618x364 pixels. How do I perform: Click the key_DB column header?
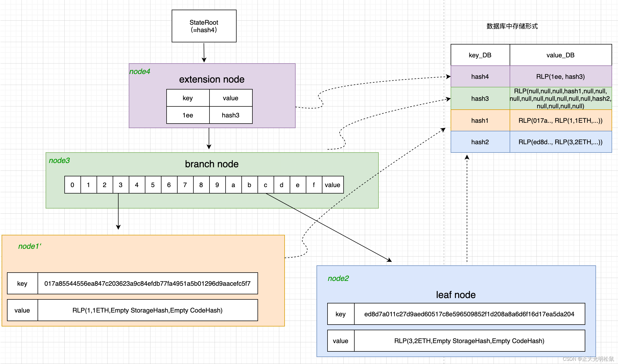pyautogui.click(x=480, y=55)
